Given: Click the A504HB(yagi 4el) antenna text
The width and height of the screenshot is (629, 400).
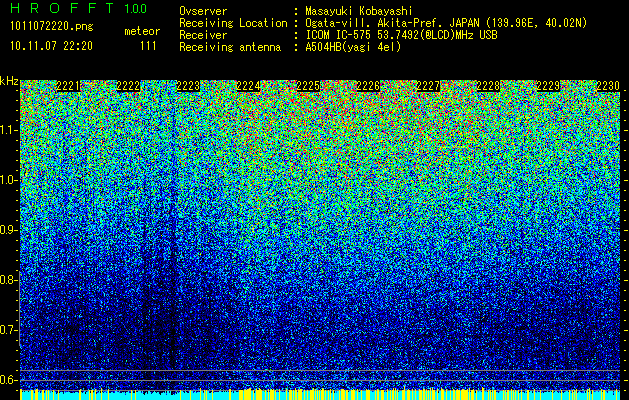Looking at the screenshot, I should point(353,47).
